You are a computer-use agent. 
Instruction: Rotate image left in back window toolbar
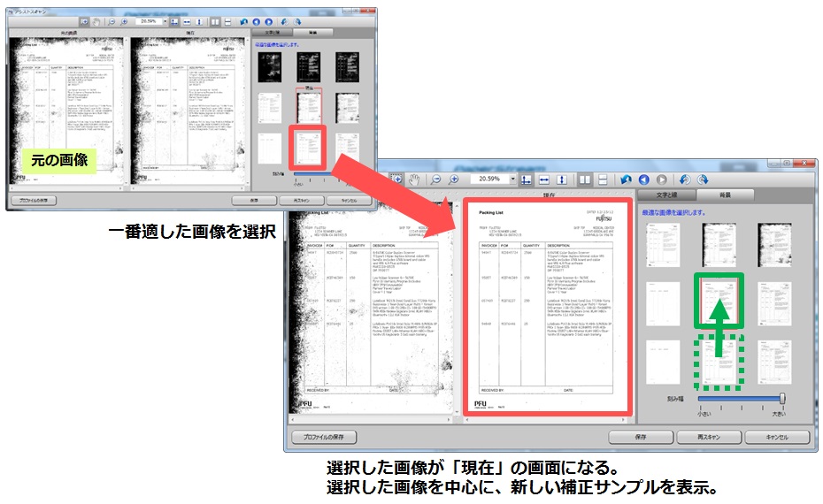pos(284,21)
